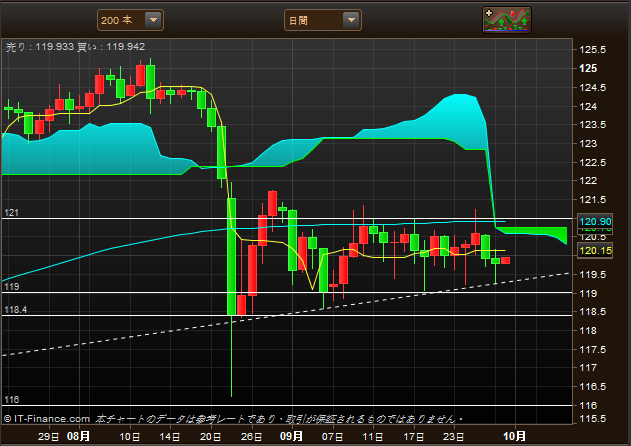The image size is (631, 446).
Task: Click the 123 price axis label
Action: (x=588, y=144)
